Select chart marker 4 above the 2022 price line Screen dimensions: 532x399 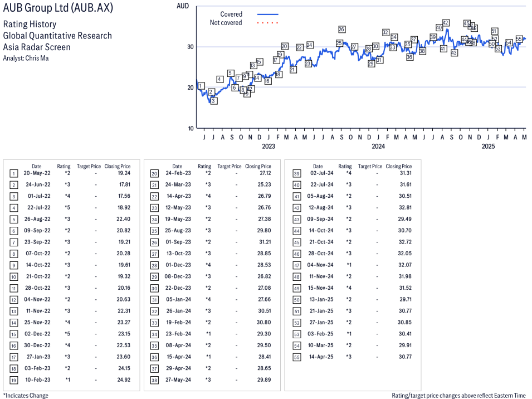pyautogui.click(x=220, y=79)
